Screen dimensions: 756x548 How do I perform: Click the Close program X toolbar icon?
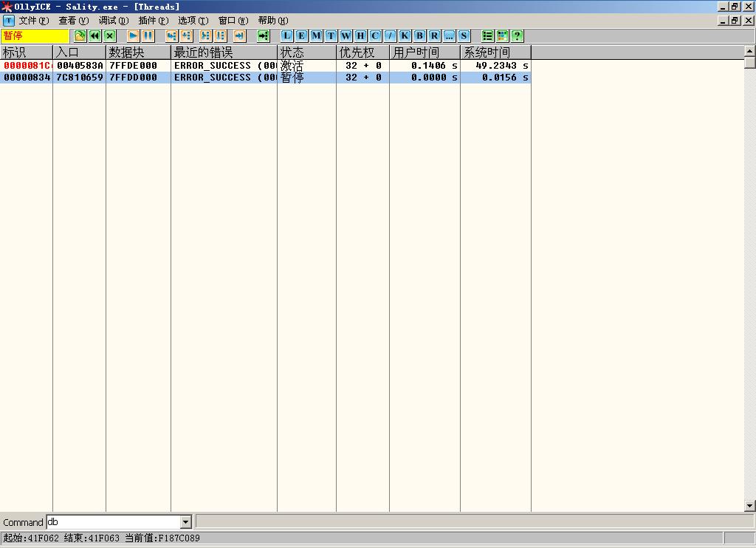[110, 35]
